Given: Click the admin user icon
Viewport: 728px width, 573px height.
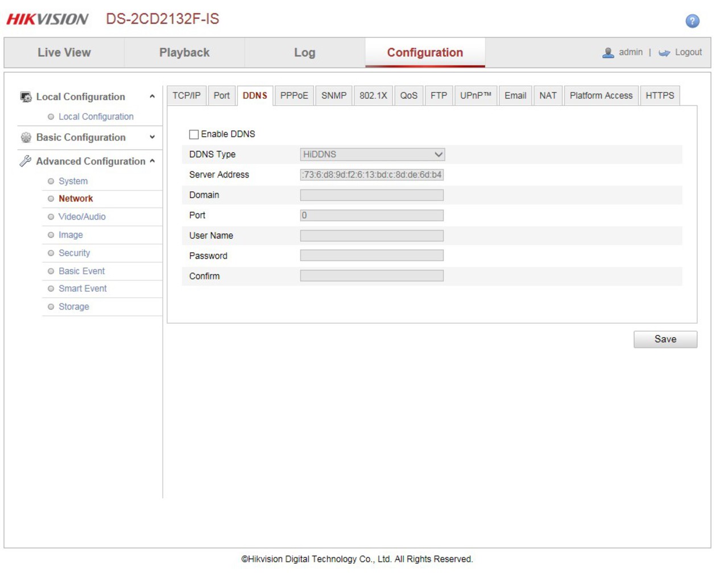Looking at the screenshot, I should pos(608,52).
